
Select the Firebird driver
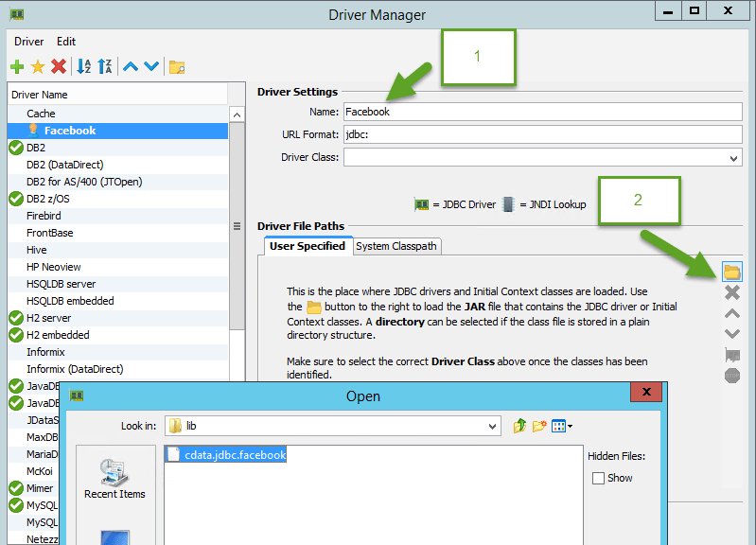pyautogui.click(x=117, y=216)
